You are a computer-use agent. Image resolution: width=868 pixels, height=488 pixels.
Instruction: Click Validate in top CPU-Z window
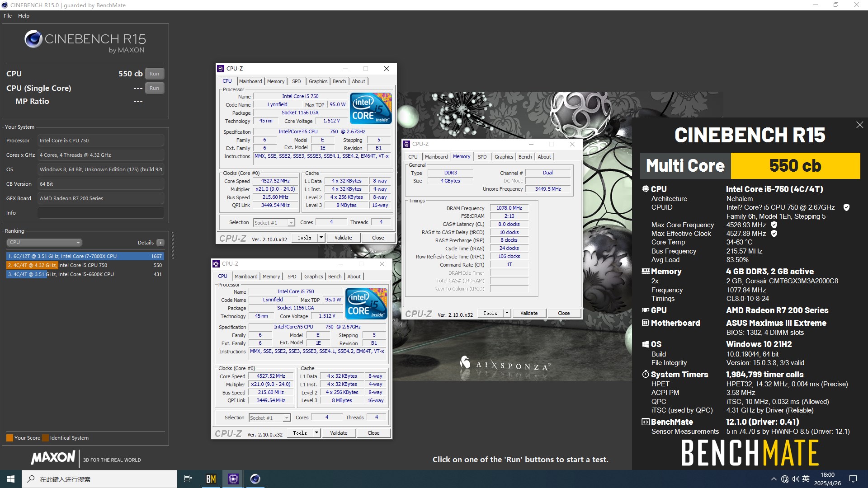(x=343, y=238)
